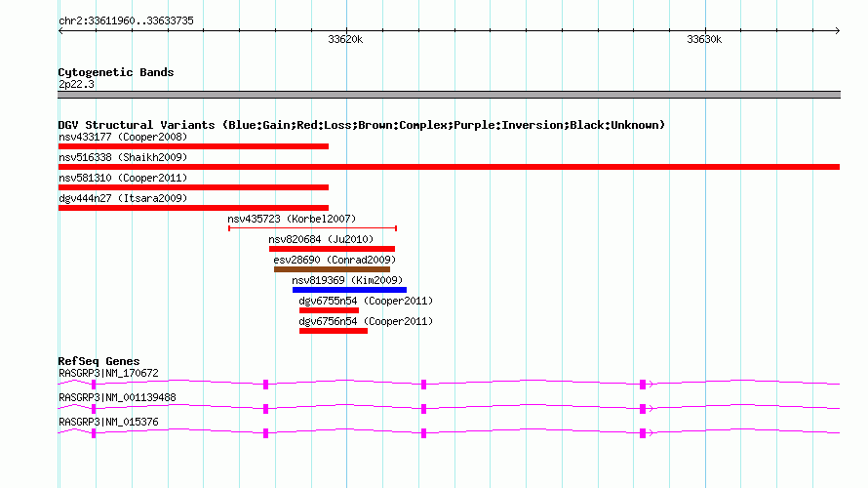Viewport: 868px width, 488px height.
Task: Click fourth exon of RASGRP3 NM_170672
Action: [643, 385]
